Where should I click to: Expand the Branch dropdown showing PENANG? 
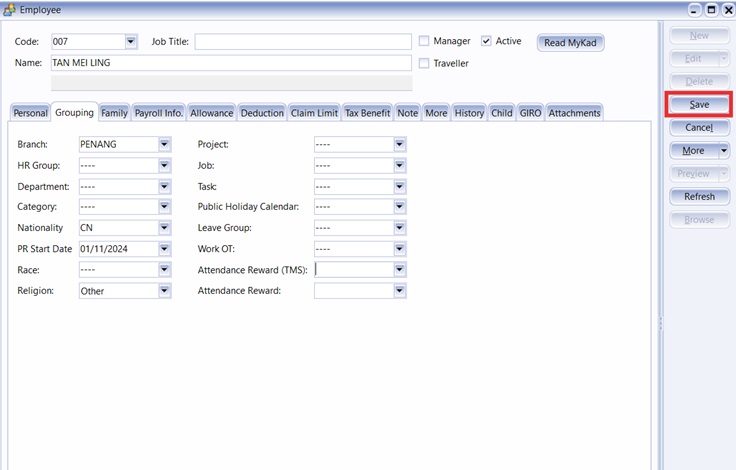pos(165,144)
